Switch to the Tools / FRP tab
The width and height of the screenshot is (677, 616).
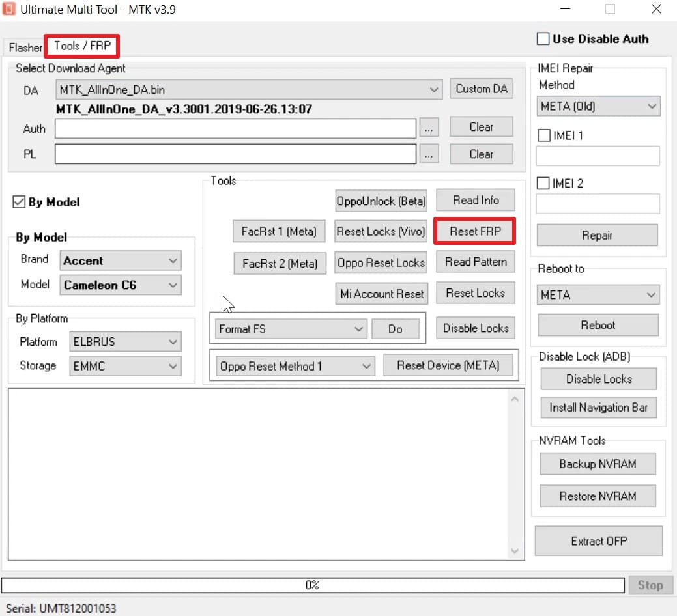(x=82, y=46)
